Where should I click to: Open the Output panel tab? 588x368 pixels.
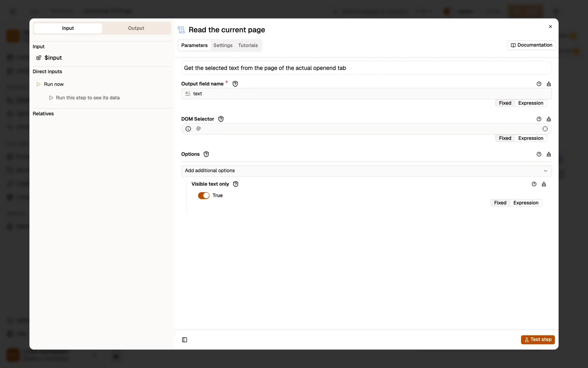click(x=136, y=28)
